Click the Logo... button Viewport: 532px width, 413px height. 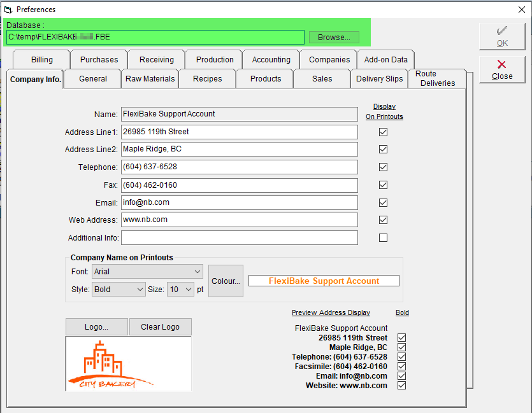pos(97,327)
